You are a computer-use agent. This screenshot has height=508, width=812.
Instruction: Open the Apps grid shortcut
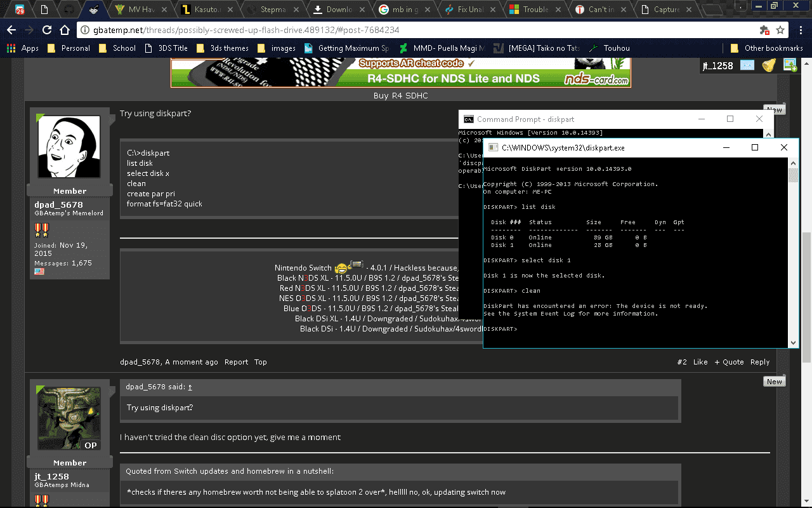click(23, 48)
